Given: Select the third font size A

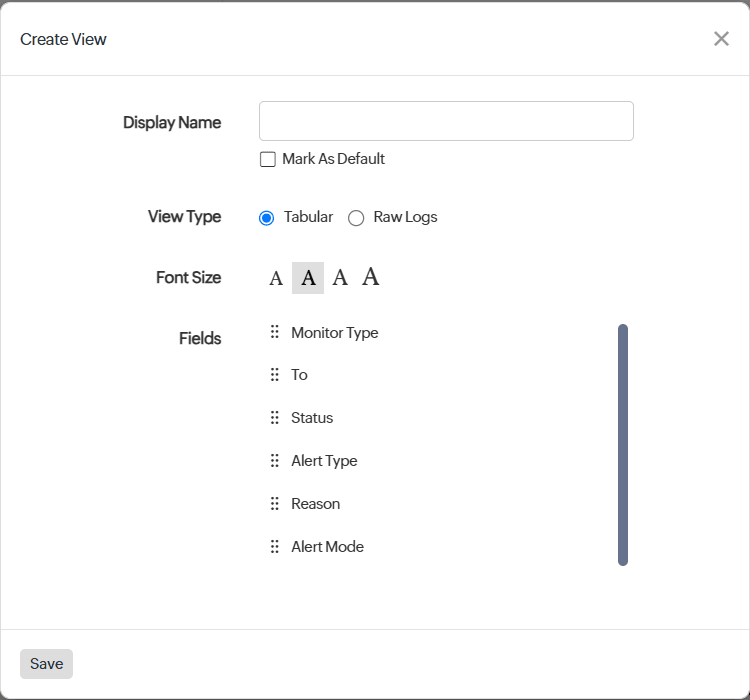Looking at the screenshot, I should [340, 278].
